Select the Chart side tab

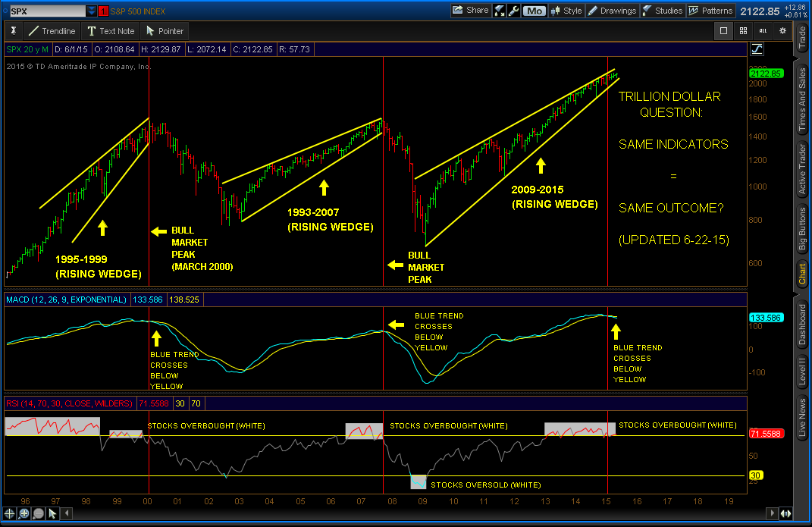coord(802,273)
